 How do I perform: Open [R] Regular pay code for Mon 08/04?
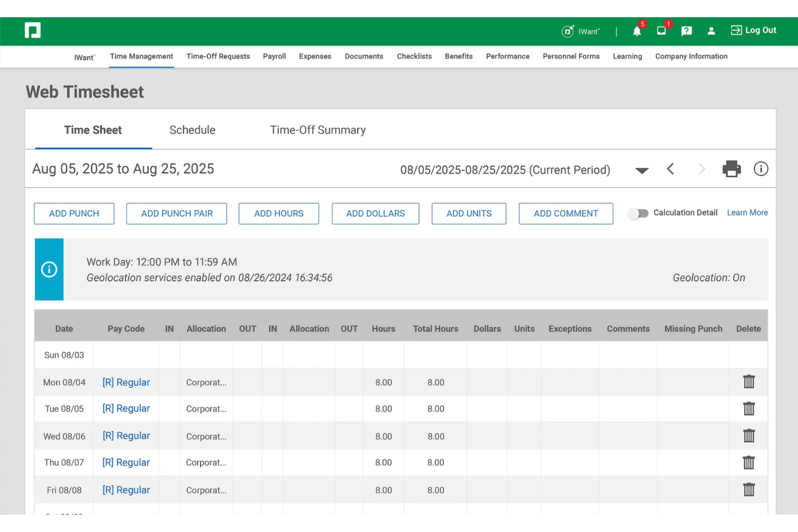tap(126, 382)
